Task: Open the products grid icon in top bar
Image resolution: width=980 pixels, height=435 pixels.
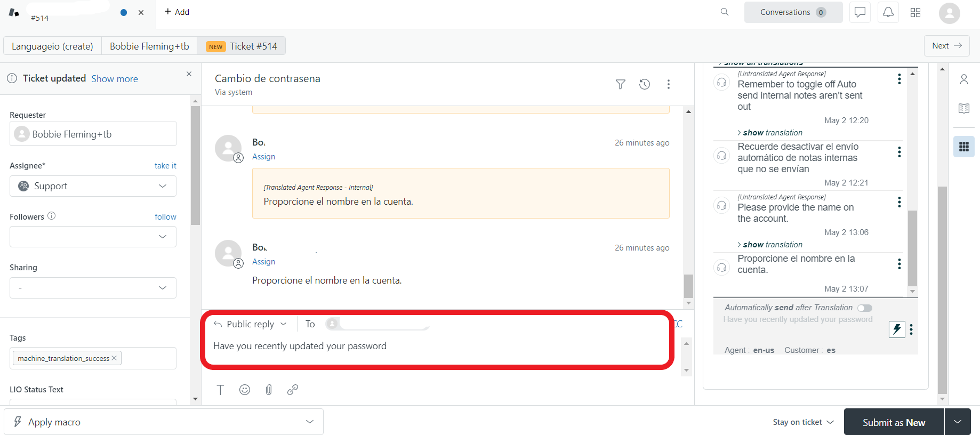Action: pos(915,12)
